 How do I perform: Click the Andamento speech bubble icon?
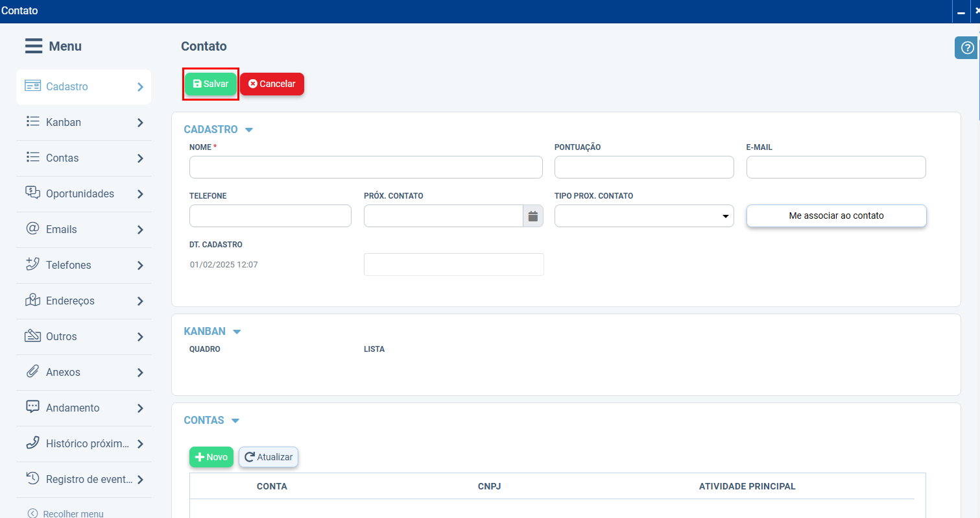[33, 407]
